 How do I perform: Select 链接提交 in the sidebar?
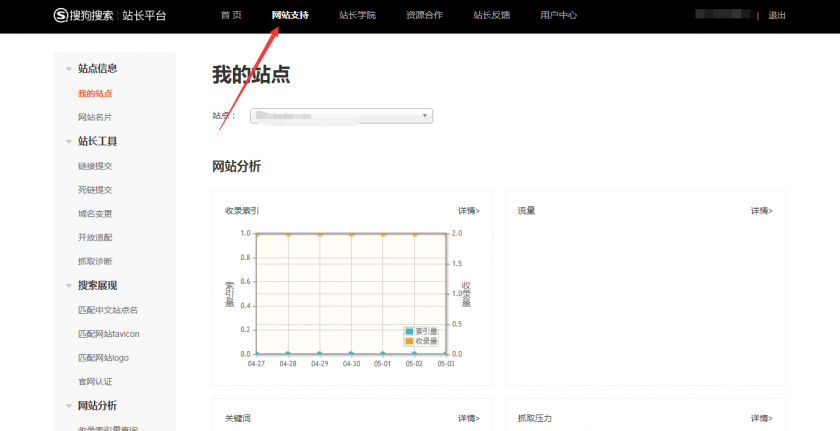[95, 166]
